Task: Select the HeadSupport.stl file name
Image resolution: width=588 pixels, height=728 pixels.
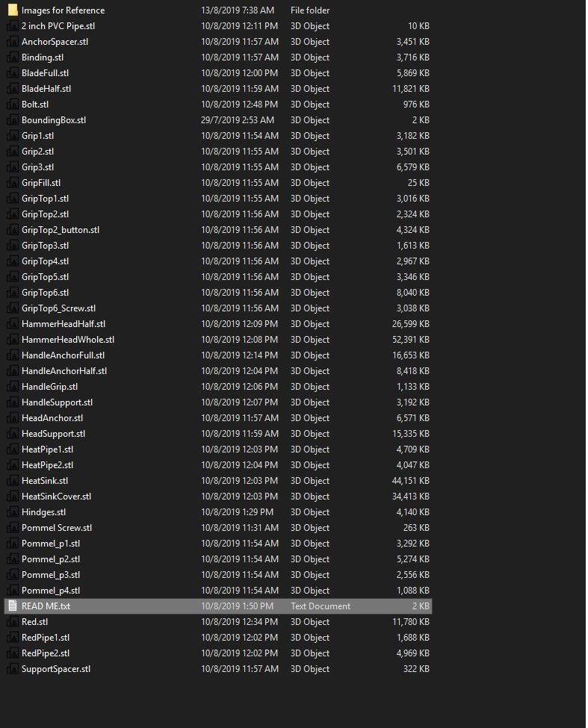Action: click(53, 434)
